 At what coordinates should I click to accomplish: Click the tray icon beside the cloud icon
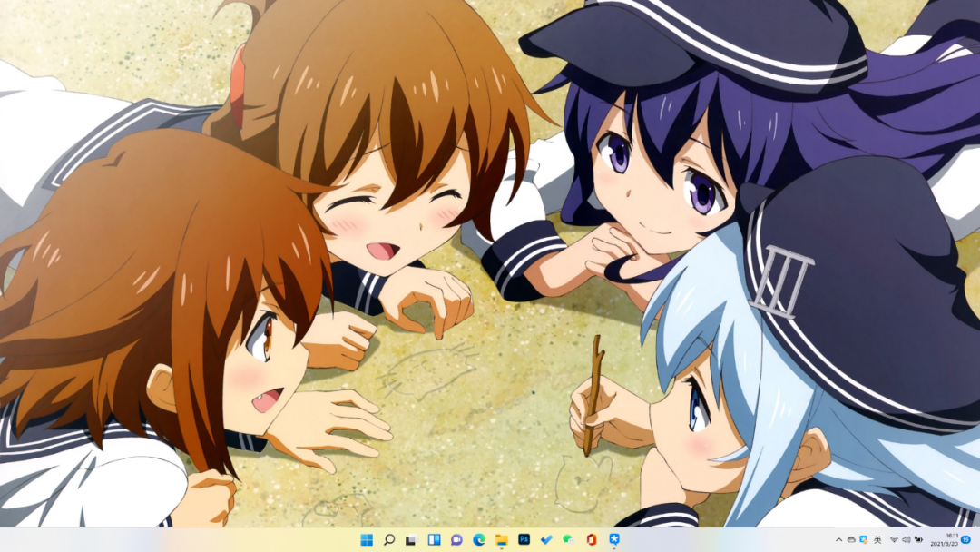click(864, 539)
